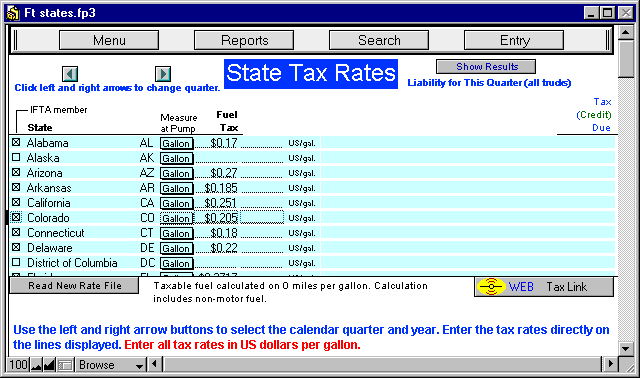Toggle the status area icon
640x378 pixels.
(65, 365)
